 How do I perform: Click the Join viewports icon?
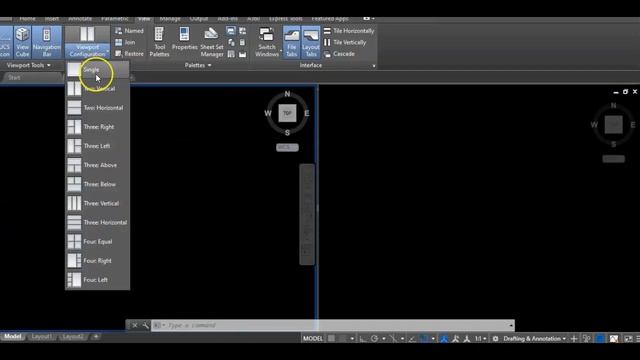(118, 42)
